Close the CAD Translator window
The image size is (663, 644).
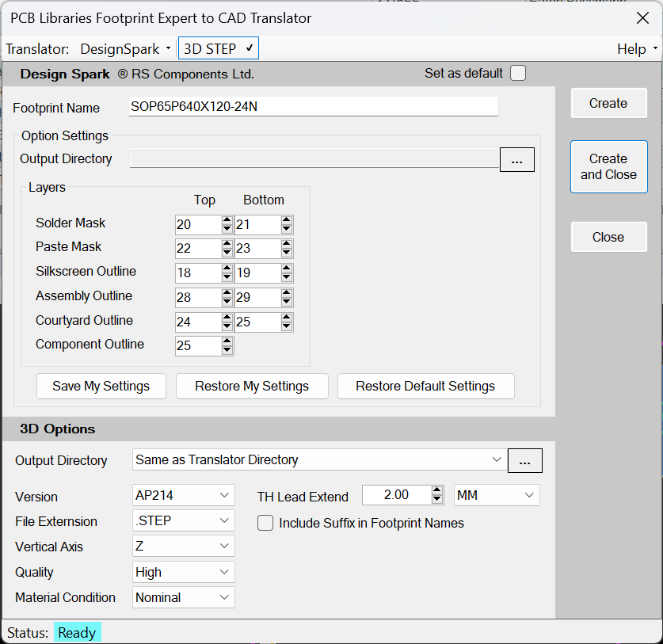pos(642,18)
